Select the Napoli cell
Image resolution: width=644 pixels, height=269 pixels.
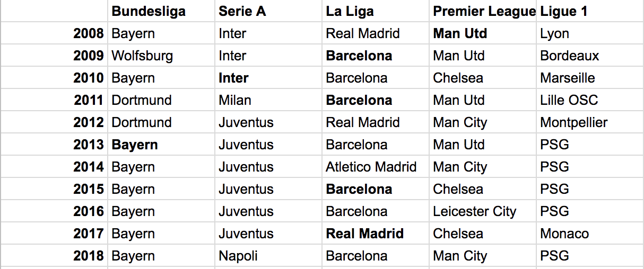coord(268,256)
